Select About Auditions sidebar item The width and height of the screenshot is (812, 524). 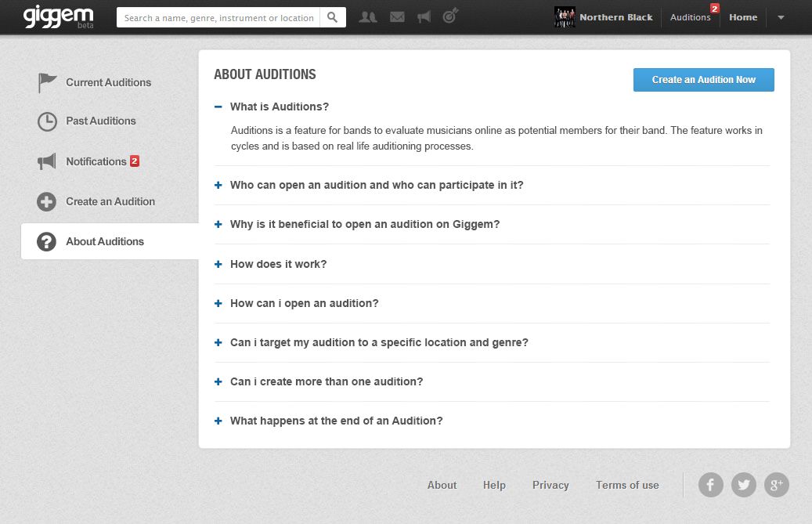[x=110, y=241]
